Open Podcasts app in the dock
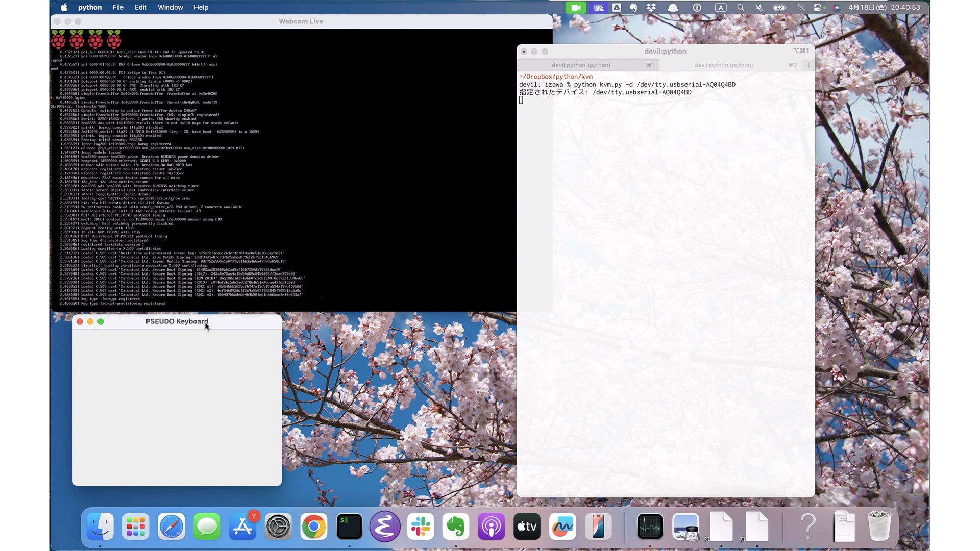 pos(491,527)
